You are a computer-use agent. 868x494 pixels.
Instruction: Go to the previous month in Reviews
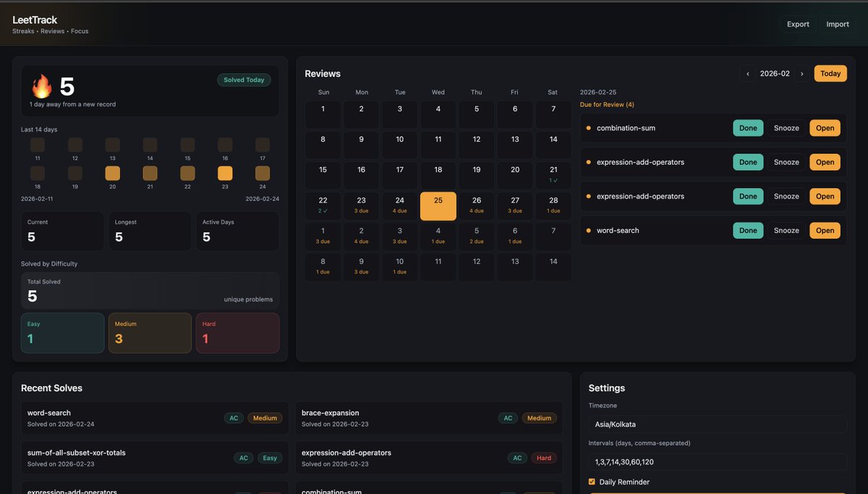(x=747, y=74)
